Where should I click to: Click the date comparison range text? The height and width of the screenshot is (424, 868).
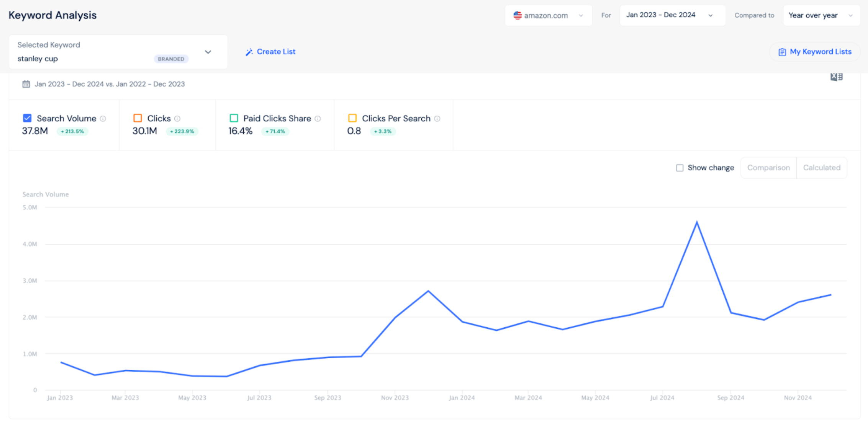(110, 84)
